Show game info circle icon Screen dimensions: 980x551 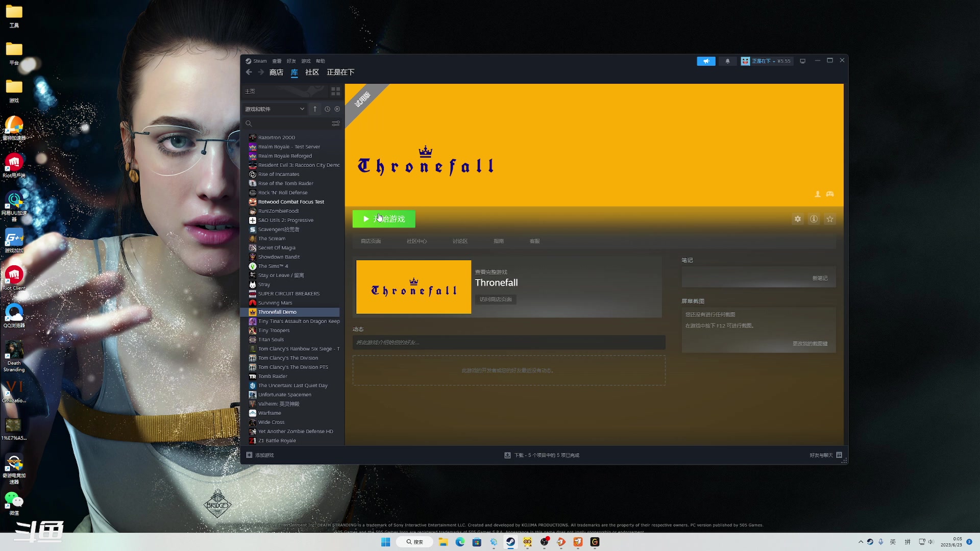pos(814,219)
